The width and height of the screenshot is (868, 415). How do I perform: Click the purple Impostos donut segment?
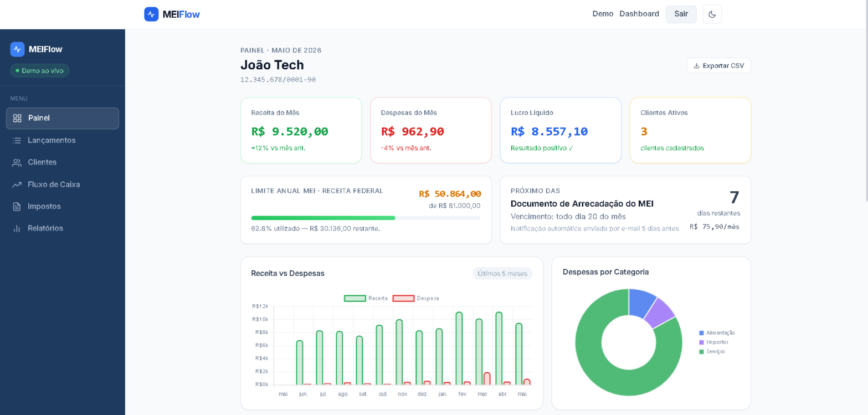tap(659, 314)
